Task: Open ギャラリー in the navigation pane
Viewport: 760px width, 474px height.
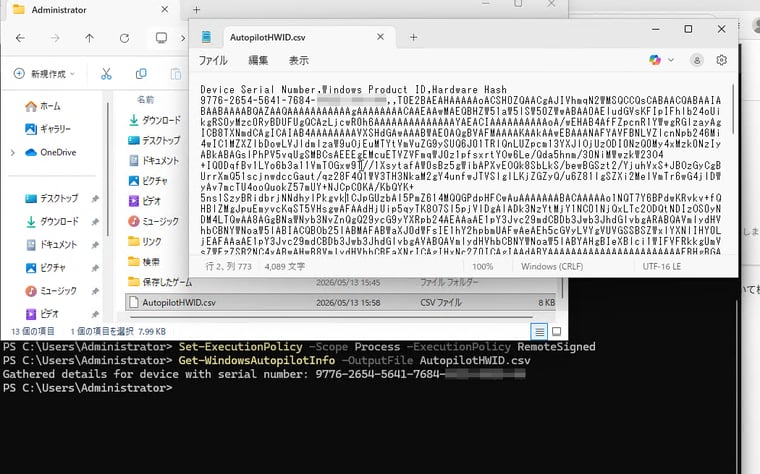Action: click(48, 129)
